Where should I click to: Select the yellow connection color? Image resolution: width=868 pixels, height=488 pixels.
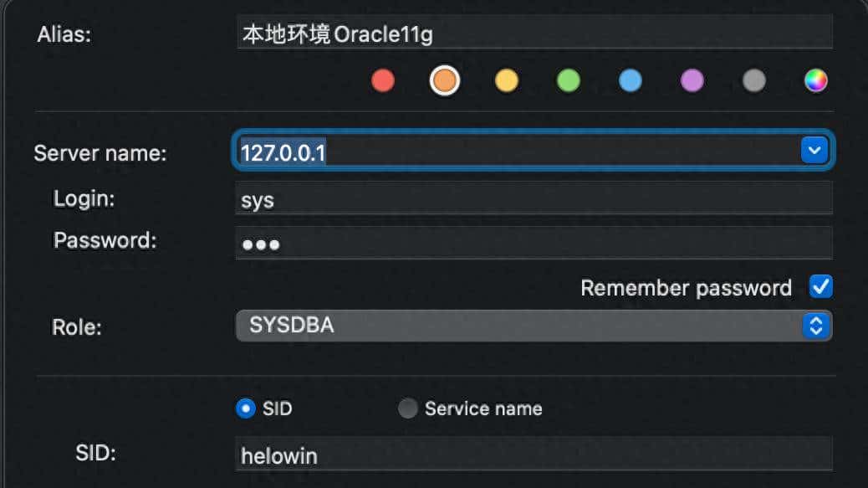[506, 80]
